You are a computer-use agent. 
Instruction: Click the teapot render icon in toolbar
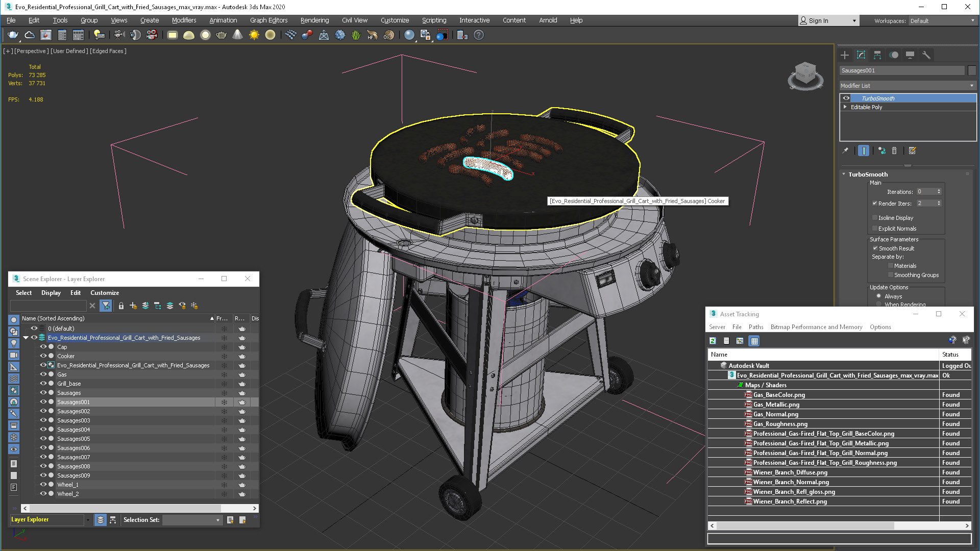pos(13,35)
